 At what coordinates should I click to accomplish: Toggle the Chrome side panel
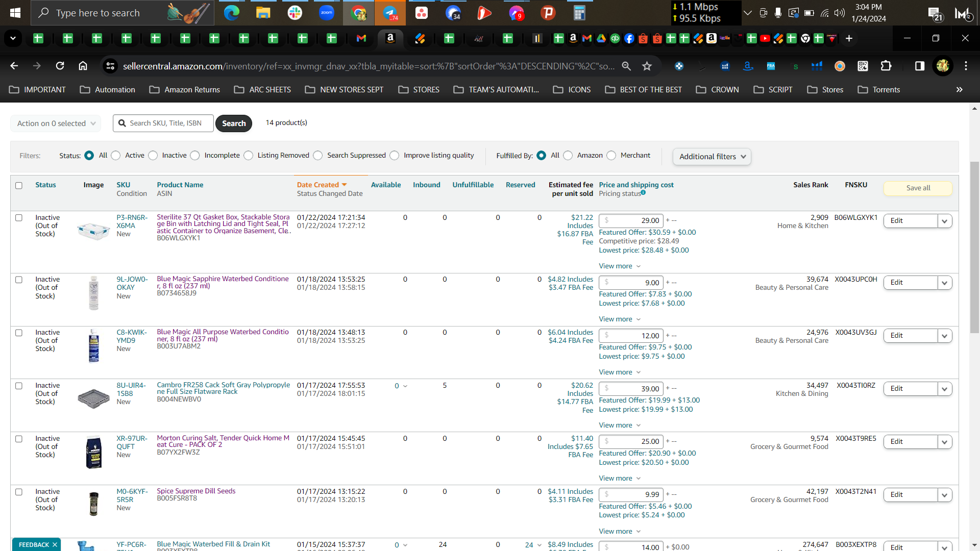tap(919, 66)
